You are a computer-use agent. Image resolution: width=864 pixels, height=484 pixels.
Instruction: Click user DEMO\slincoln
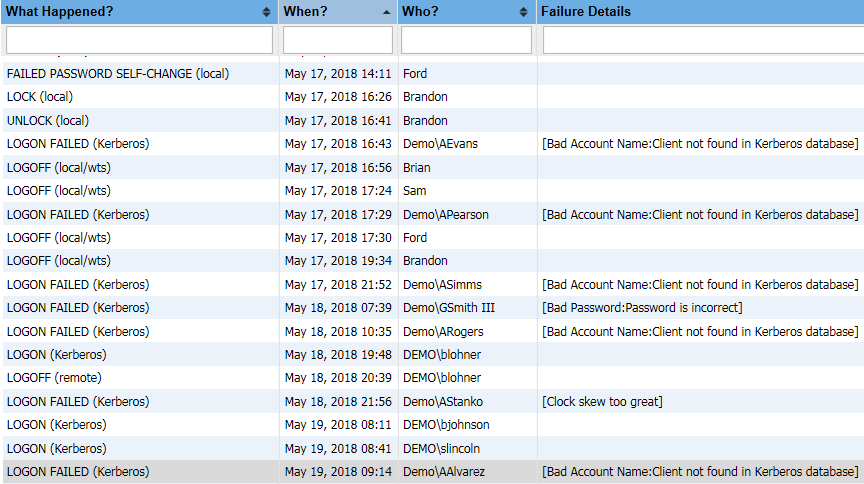[441, 448]
